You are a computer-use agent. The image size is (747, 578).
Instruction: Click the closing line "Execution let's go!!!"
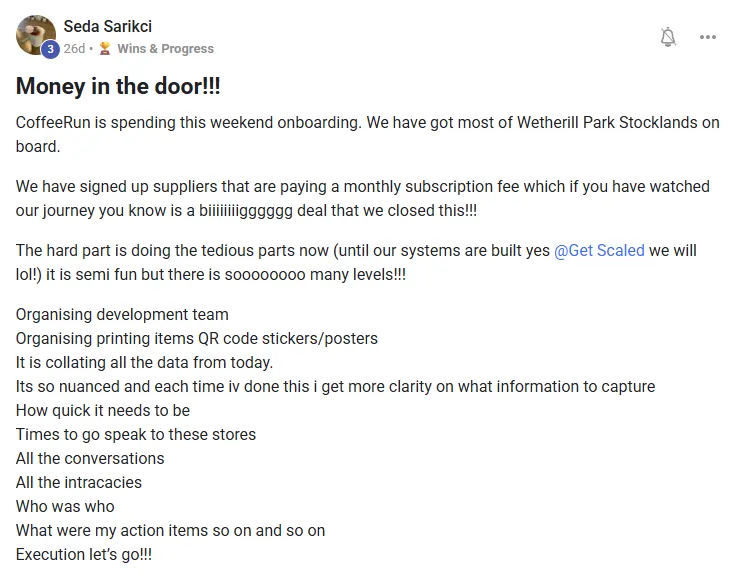tap(84, 554)
